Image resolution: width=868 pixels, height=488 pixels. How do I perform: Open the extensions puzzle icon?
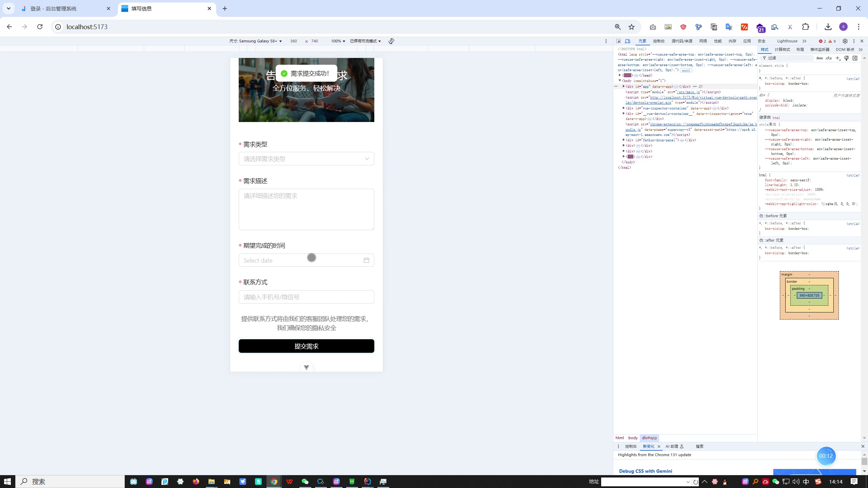coord(806,27)
